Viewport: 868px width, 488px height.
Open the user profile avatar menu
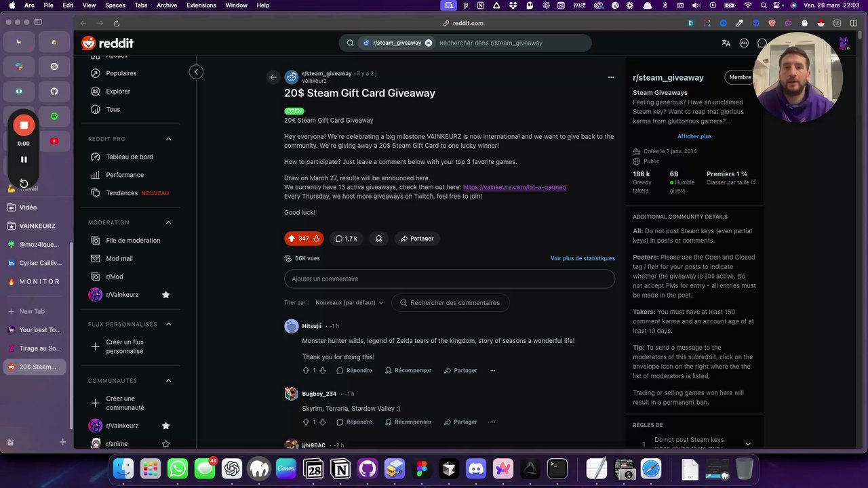[x=844, y=43]
